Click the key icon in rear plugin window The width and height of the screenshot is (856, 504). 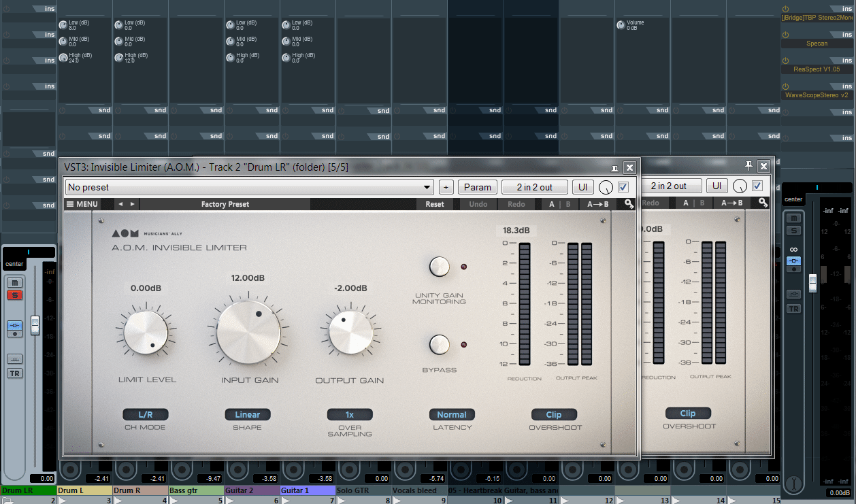point(763,202)
